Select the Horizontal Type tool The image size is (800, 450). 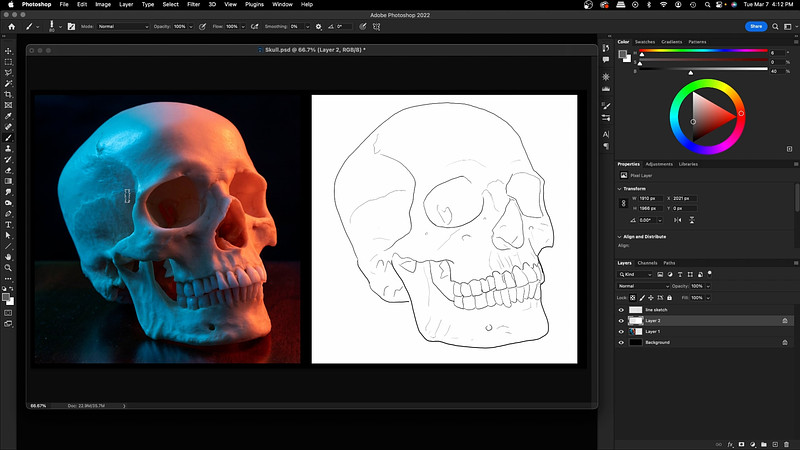[8, 224]
